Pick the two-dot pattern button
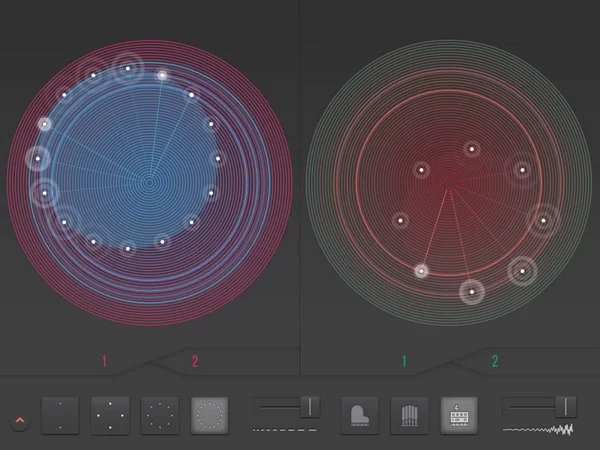 coord(59,415)
